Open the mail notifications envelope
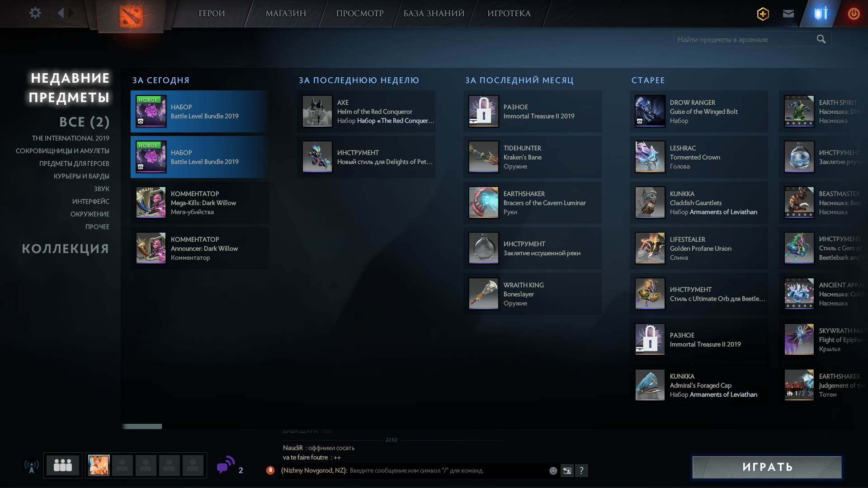Image resolution: width=868 pixels, height=488 pixels. click(x=788, y=14)
